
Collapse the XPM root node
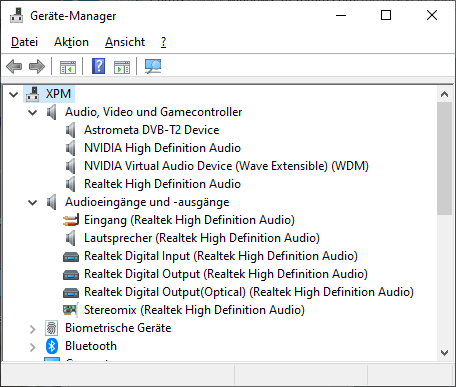[x=13, y=94]
